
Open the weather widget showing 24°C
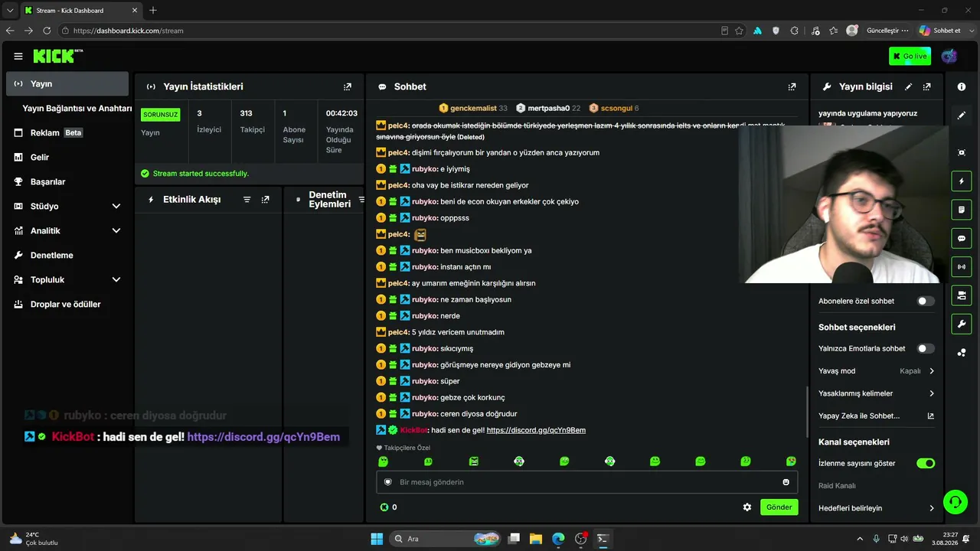click(34, 539)
